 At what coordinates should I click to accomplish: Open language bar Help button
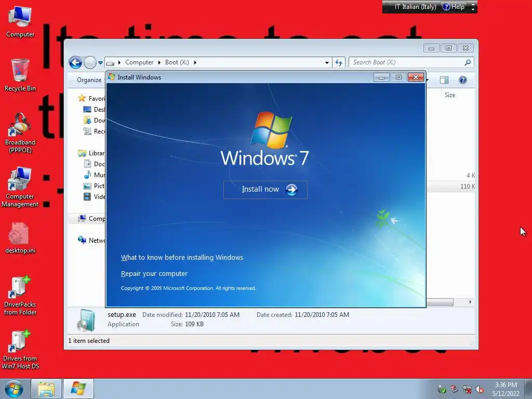pos(454,7)
